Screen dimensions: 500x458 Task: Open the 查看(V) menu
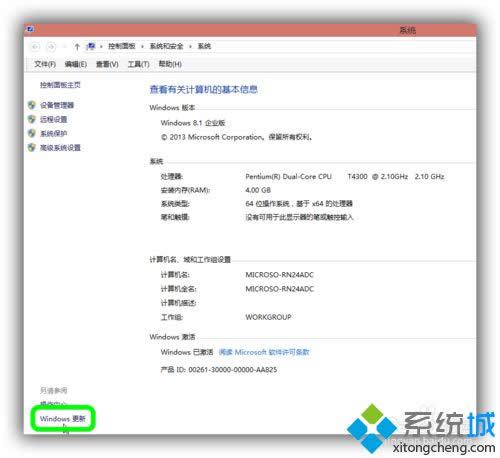107,64
